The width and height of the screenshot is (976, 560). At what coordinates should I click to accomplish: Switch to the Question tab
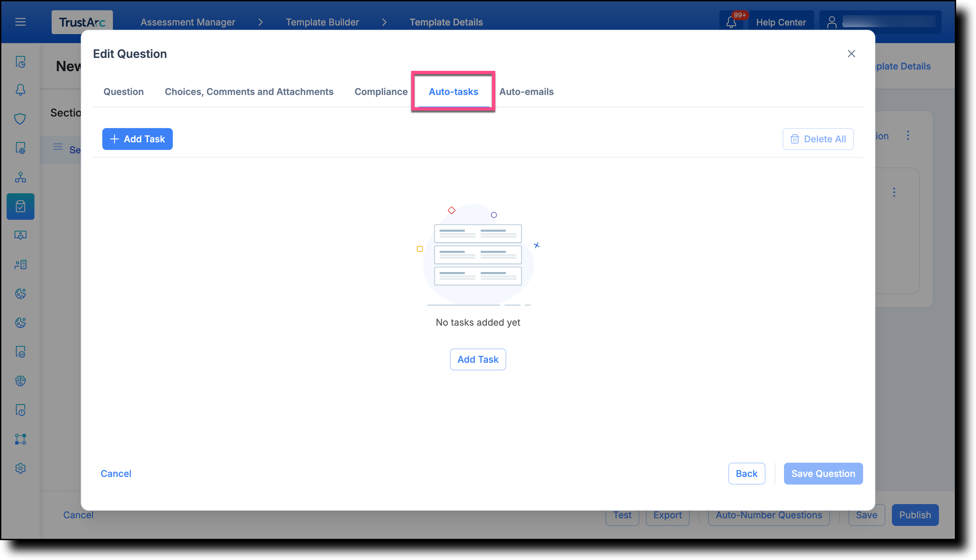(123, 92)
